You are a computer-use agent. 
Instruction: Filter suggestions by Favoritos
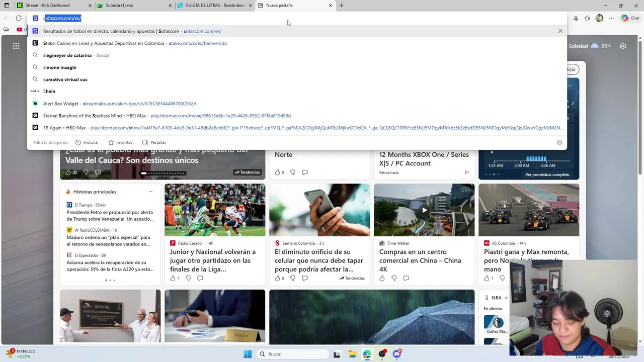120,142
